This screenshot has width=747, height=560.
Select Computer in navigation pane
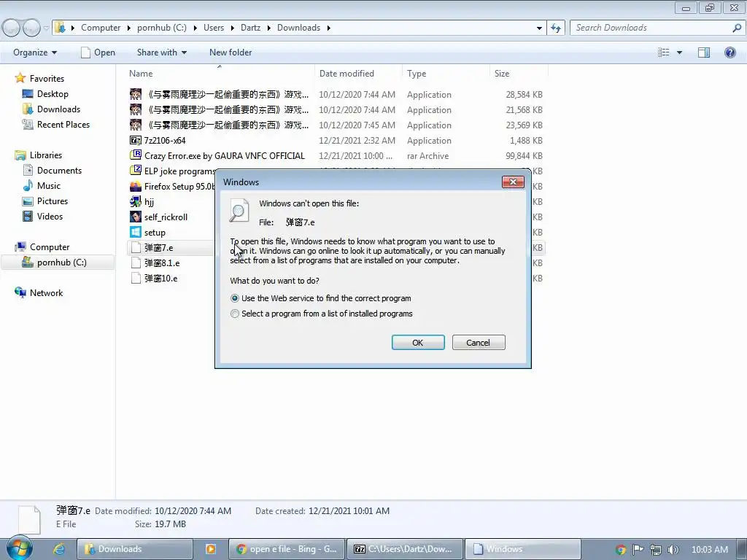coord(50,246)
